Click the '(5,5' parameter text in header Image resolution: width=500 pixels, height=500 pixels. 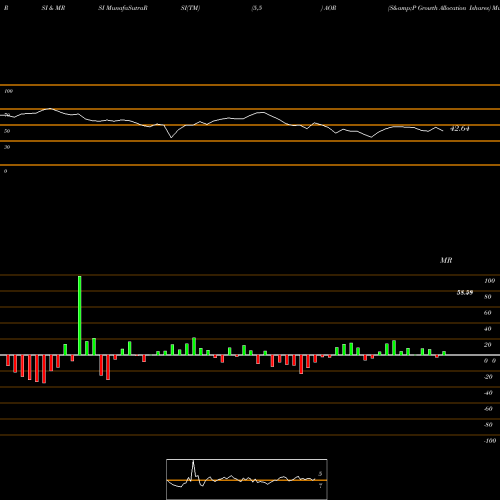tap(257, 8)
